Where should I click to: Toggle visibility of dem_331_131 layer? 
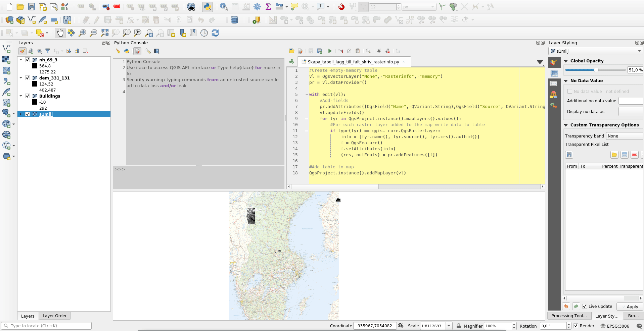point(28,78)
